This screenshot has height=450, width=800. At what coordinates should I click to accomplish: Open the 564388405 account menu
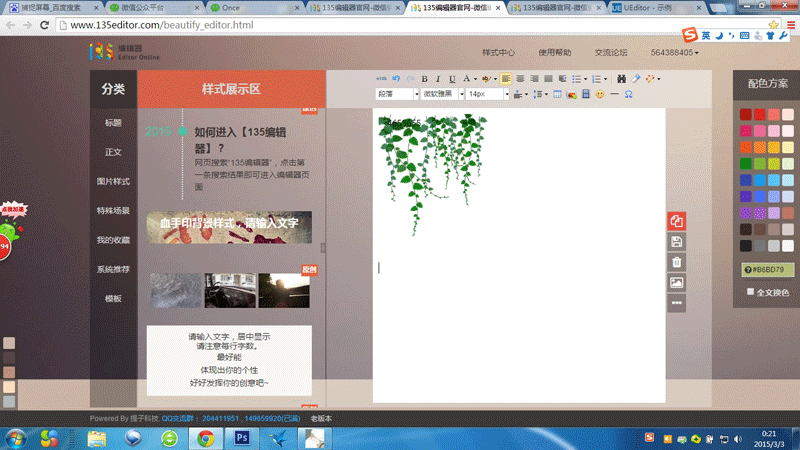pos(674,53)
